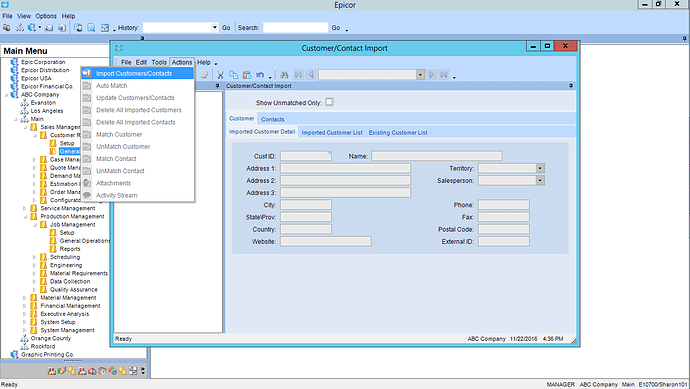Screen dimensions: 690x389
Task: Click the Go button beside Search
Action: coord(336,28)
